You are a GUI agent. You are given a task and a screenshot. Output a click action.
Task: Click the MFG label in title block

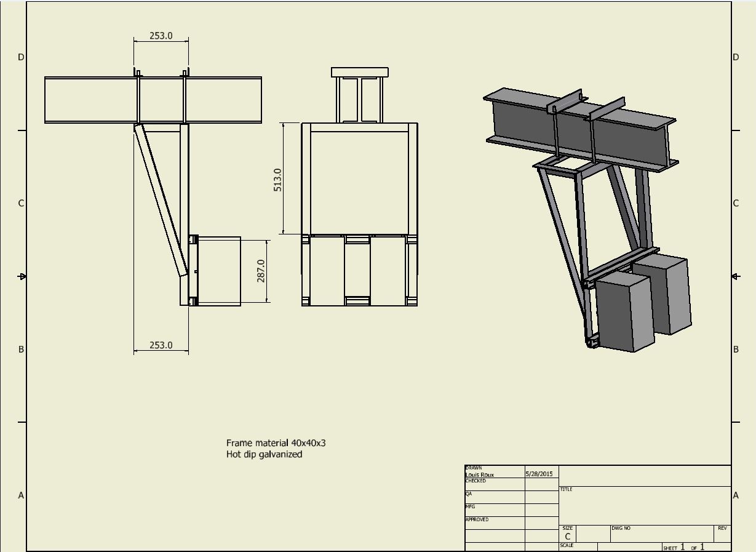(471, 506)
